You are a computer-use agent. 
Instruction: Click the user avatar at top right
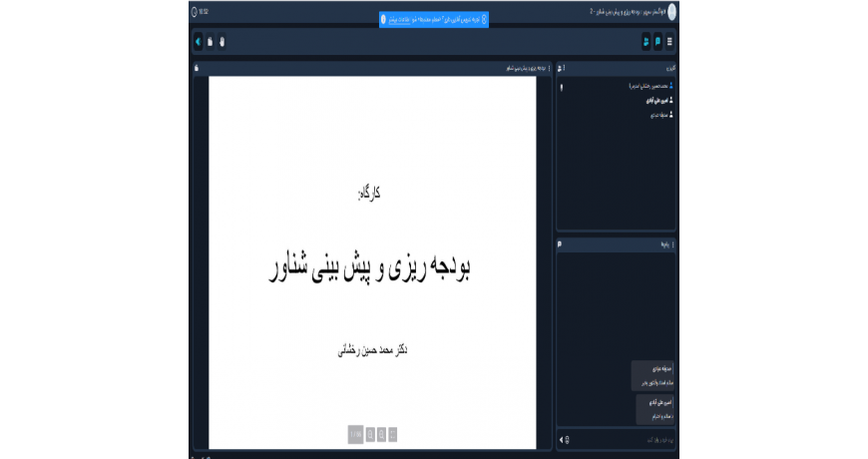pyautogui.click(x=672, y=12)
